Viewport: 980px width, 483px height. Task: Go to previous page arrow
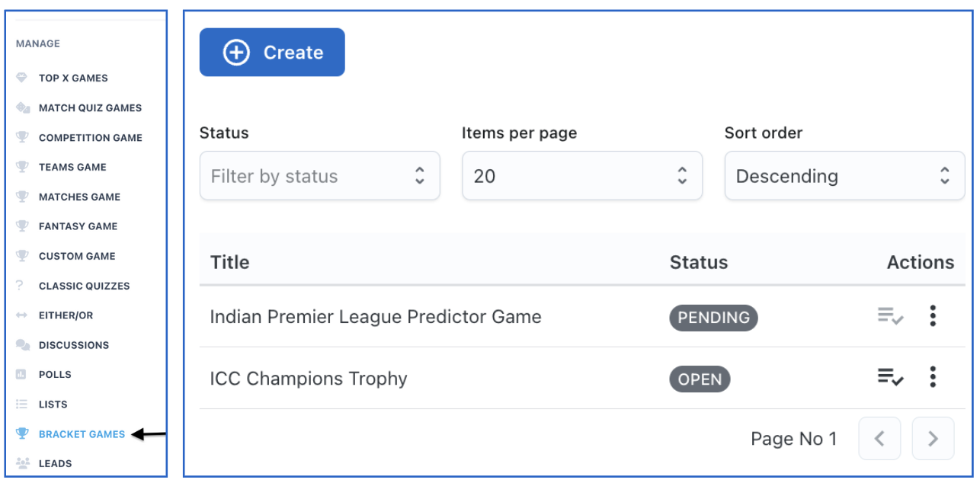click(x=879, y=439)
